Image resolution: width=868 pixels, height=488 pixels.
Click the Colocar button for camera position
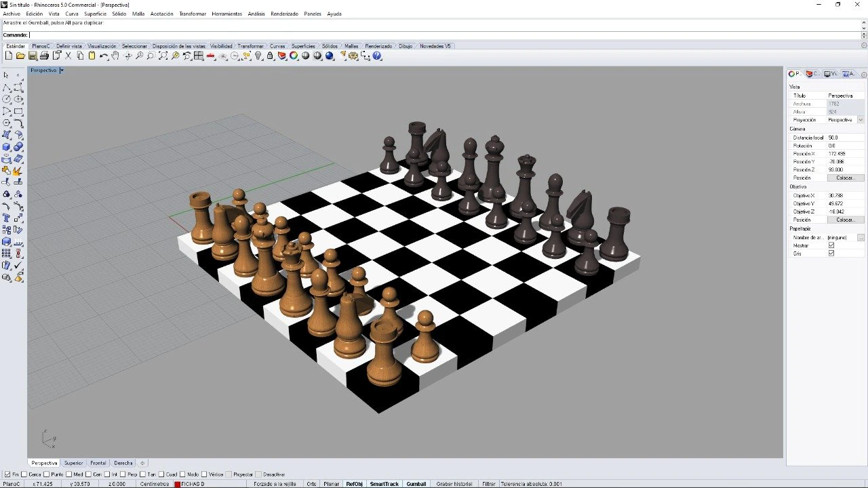click(844, 178)
